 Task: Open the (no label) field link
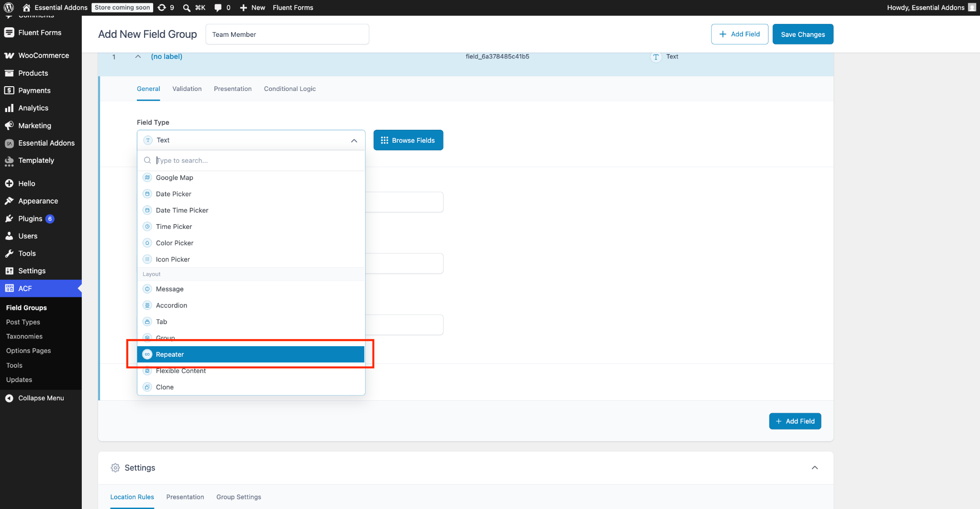click(x=167, y=57)
